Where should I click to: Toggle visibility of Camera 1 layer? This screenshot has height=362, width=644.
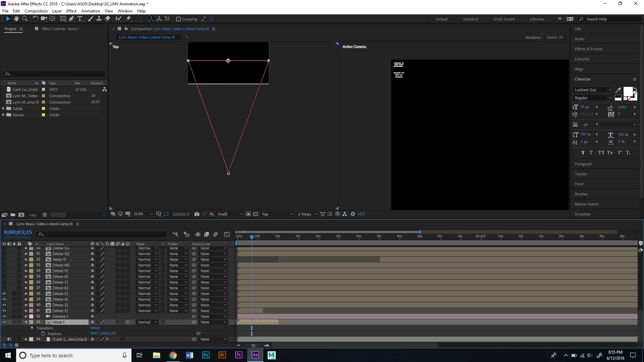click(4, 316)
